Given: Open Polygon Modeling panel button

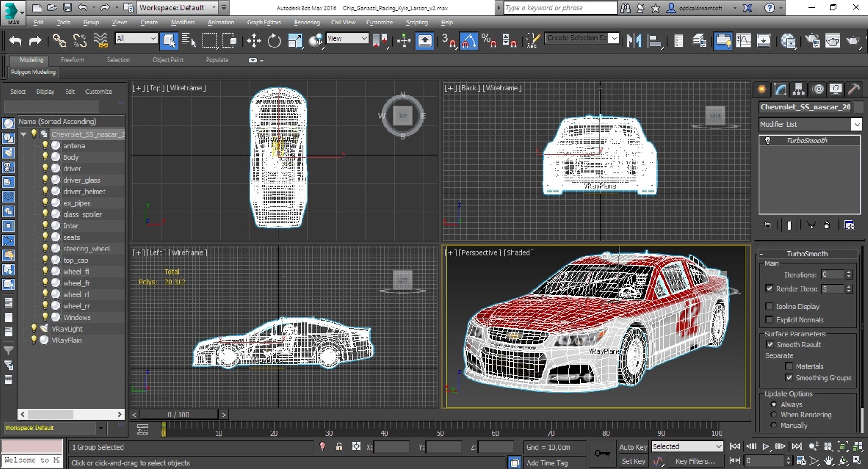Looking at the screenshot, I should tap(33, 72).
